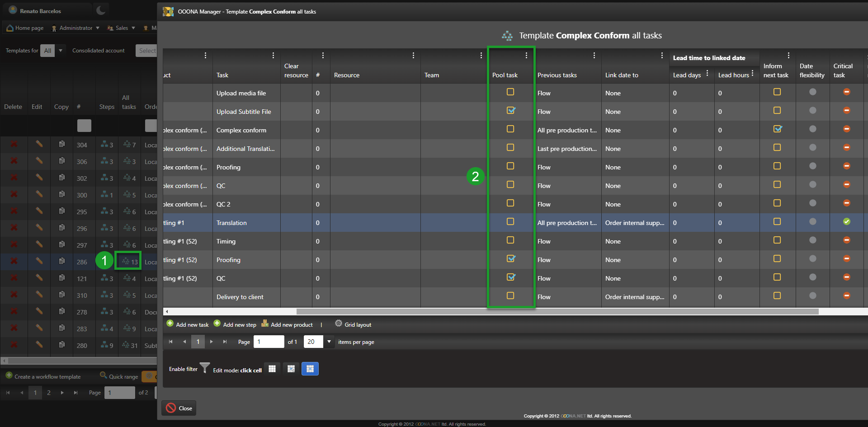The height and width of the screenshot is (427, 868).
Task: Uncheck Pool task for Upload Subtitle File
Action: (510, 111)
